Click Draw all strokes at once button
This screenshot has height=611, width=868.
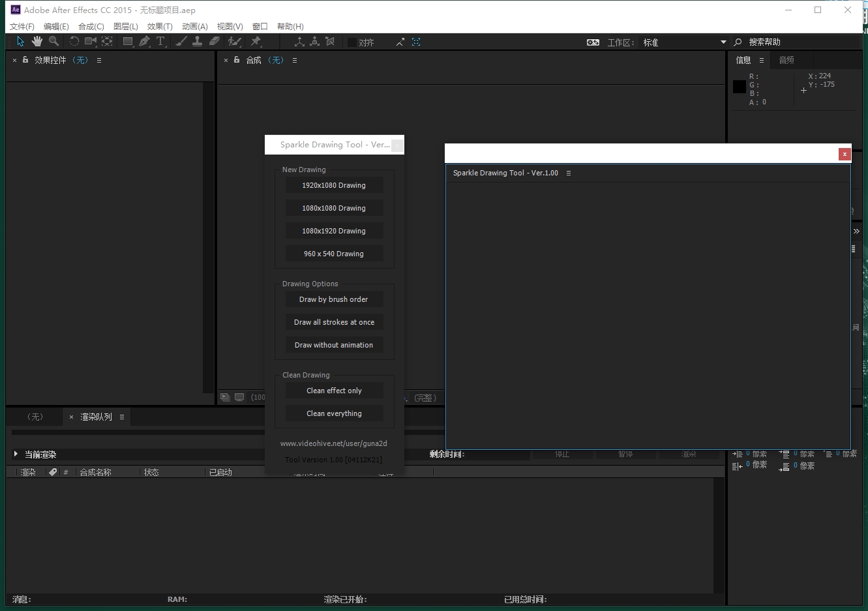(x=334, y=322)
